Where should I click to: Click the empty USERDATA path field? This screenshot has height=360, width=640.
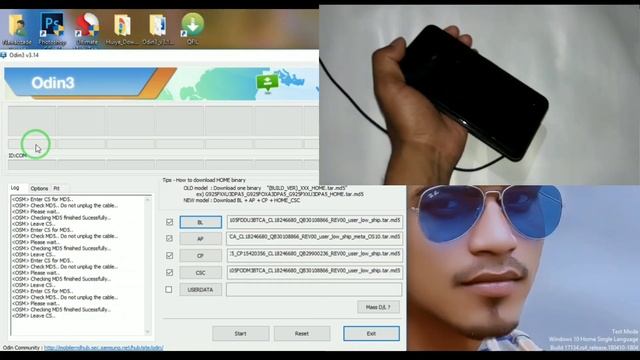(x=314, y=289)
